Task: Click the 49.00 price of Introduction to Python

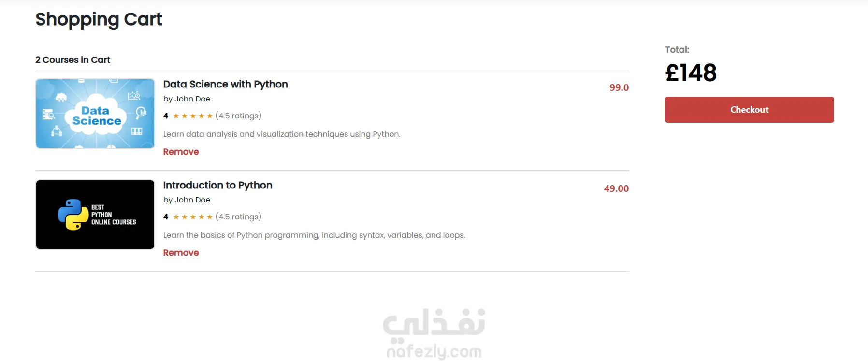Action: [x=616, y=188]
